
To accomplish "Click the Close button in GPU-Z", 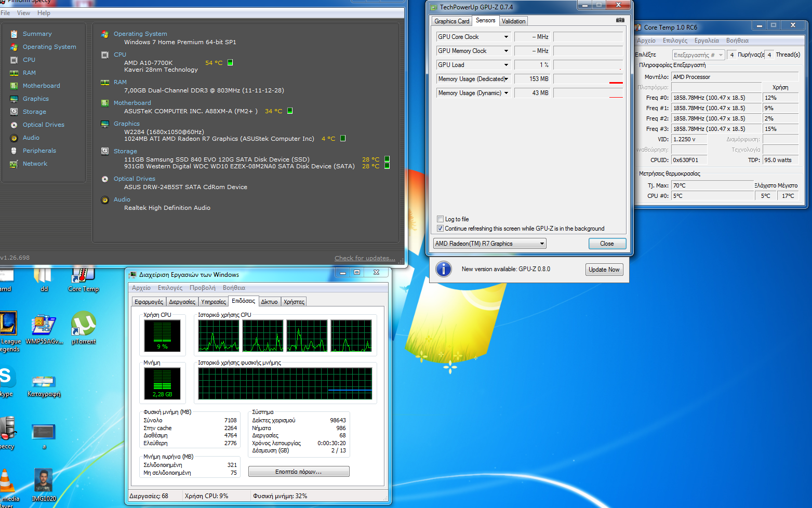I will [607, 244].
